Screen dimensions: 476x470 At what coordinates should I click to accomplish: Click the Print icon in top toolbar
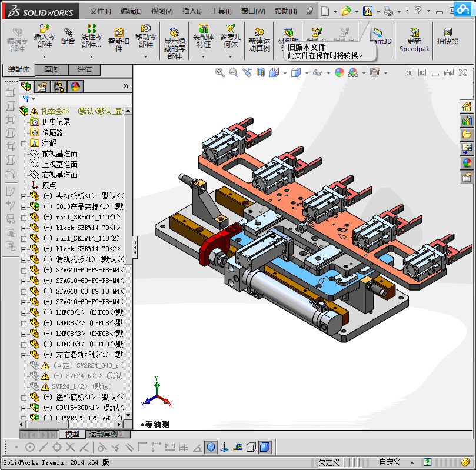[388, 11]
